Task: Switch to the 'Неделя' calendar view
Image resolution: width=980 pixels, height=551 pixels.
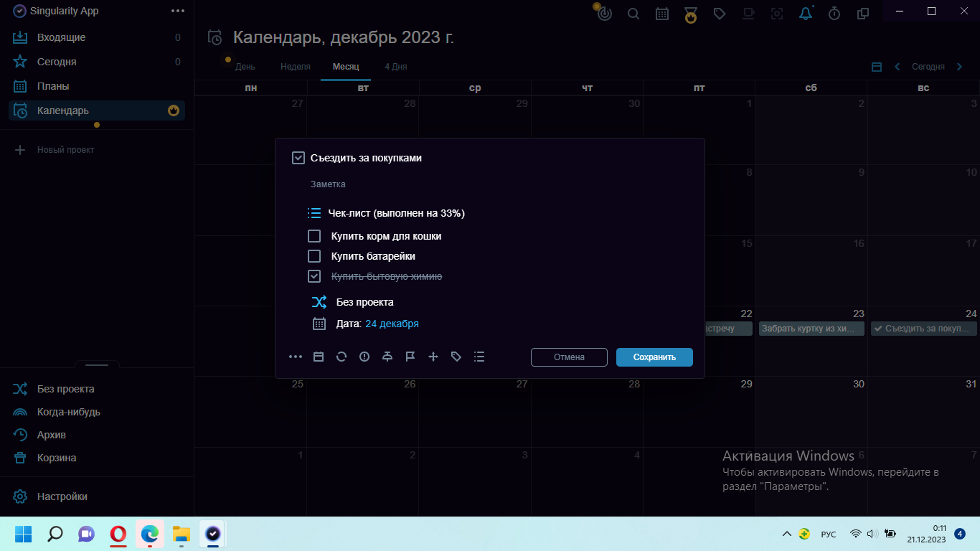Action: (294, 66)
